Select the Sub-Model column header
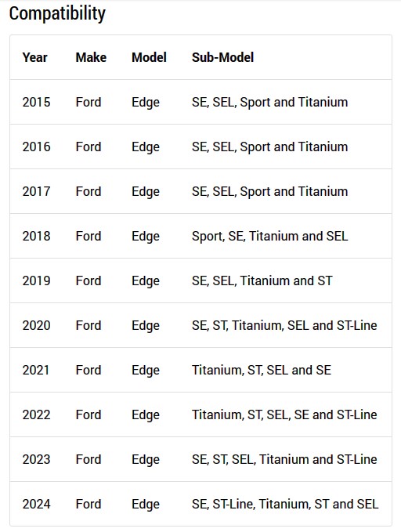The height and width of the screenshot is (532, 401). pos(222,57)
